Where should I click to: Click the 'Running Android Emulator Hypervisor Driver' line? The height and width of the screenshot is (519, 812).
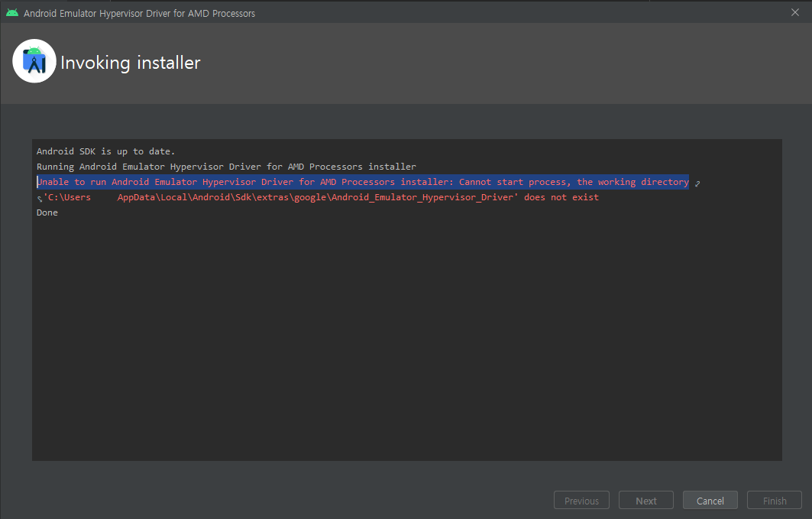click(x=226, y=167)
